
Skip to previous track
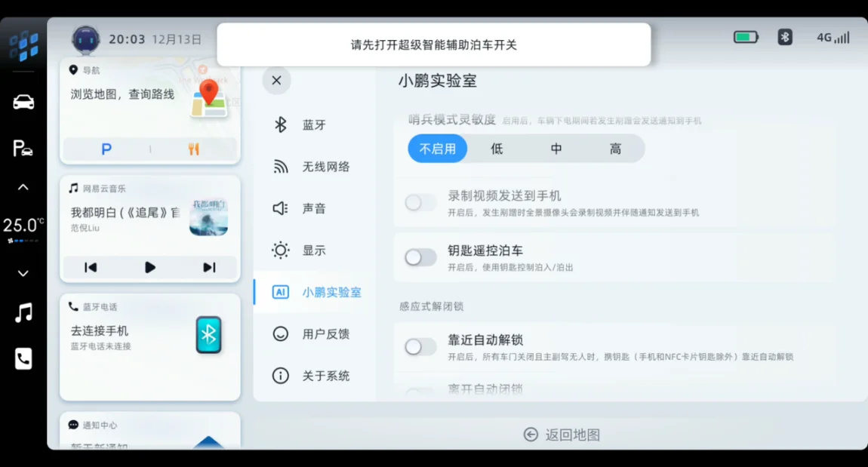pyautogui.click(x=91, y=268)
